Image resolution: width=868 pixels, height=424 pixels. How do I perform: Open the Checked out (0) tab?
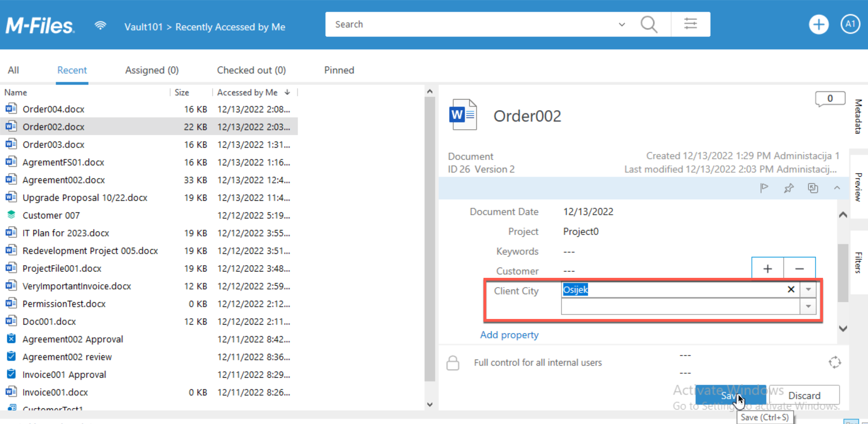(x=251, y=70)
